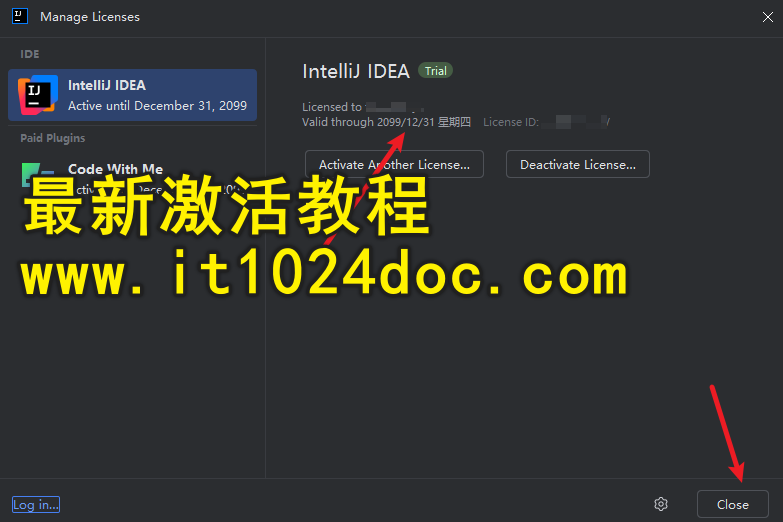
Task: Click the IntelliJ IDEA heading in details pane
Action: (x=356, y=71)
